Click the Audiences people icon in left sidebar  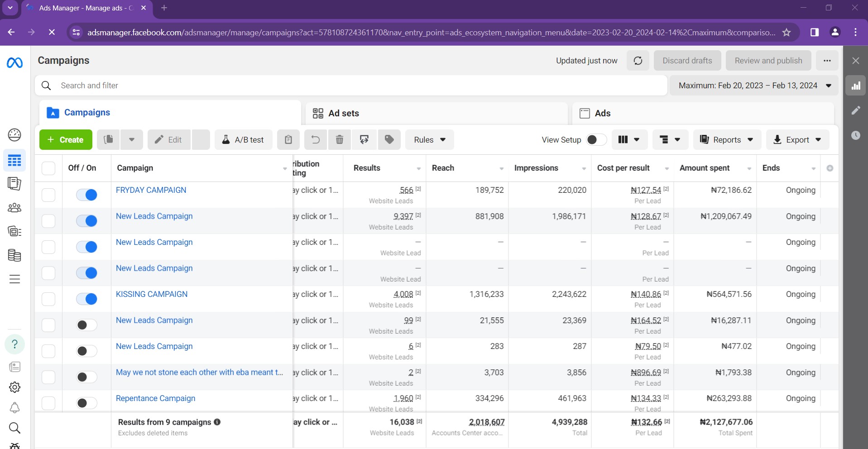(x=14, y=208)
